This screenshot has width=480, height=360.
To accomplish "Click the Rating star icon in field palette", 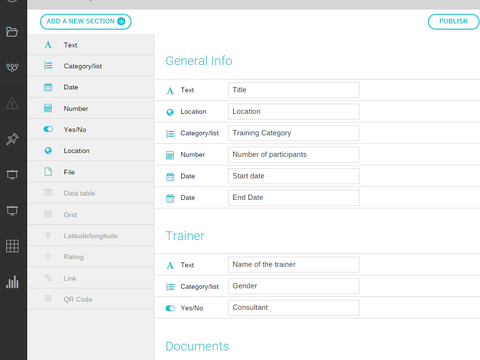I will [x=48, y=256].
